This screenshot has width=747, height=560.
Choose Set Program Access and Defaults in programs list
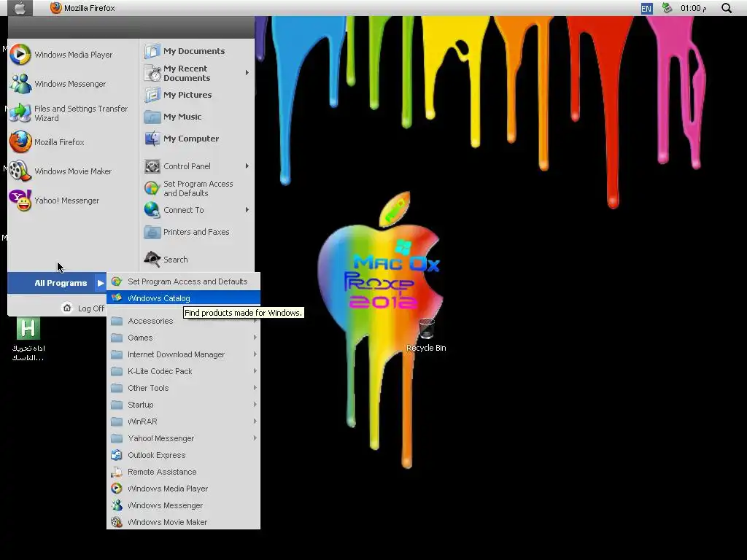[x=183, y=281]
